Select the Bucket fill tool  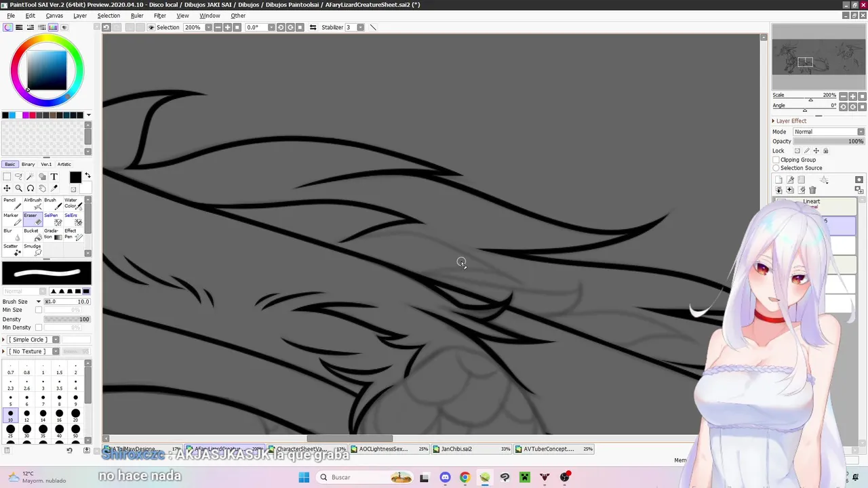33,235
